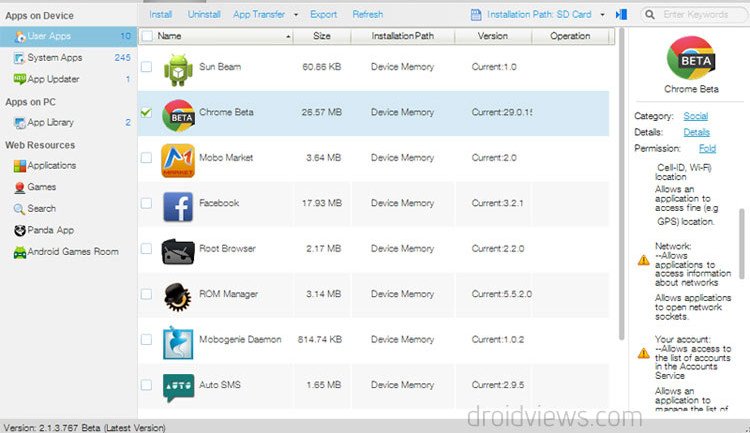The height and width of the screenshot is (433, 750).
Task: Uncheck the Chrome Beta checkbox
Action: point(146,112)
